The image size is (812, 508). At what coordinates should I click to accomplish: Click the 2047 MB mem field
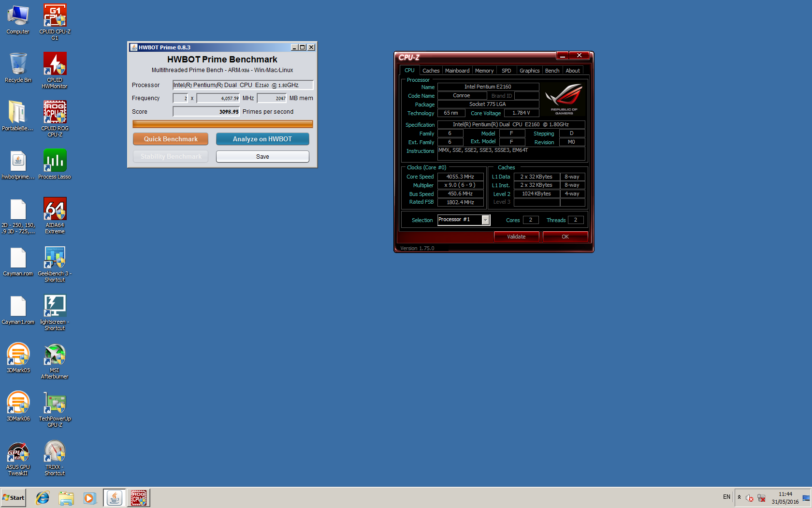272,98
